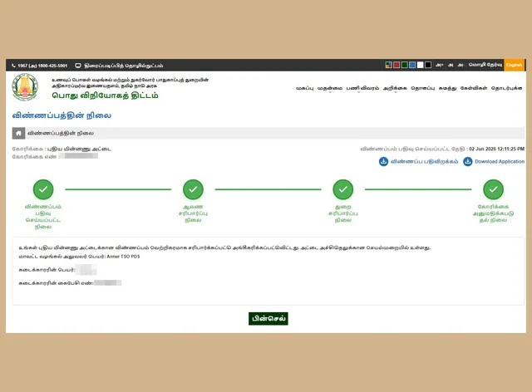Select the red theme swatch

(x=397, y=65)
